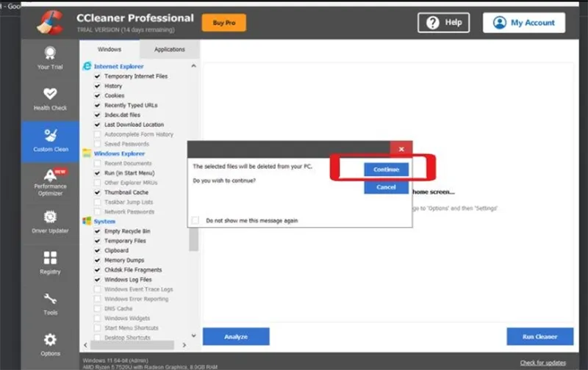Click the Internet Explorer category icon
The image size is (588, 370).
(87, 66)
